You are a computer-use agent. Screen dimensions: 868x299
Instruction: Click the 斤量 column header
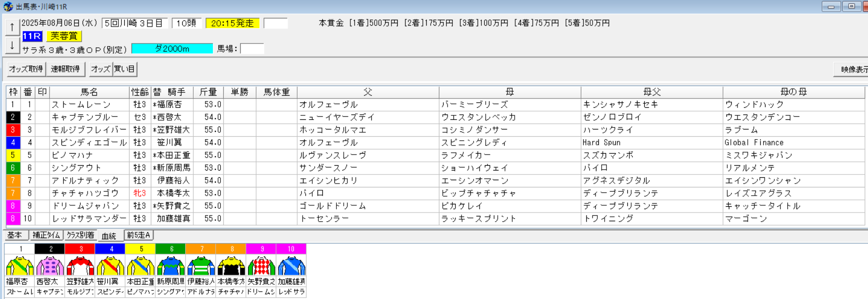pyautogui.click(x=208, y=92)
